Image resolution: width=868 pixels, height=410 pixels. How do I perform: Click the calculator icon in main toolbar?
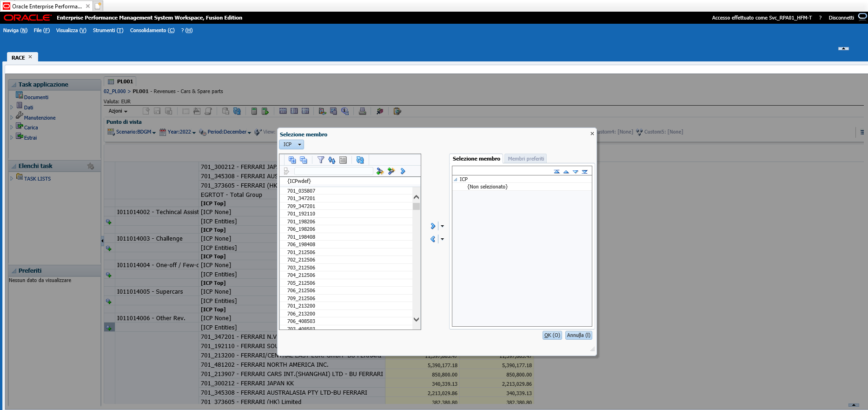click(x=254, y=111)
